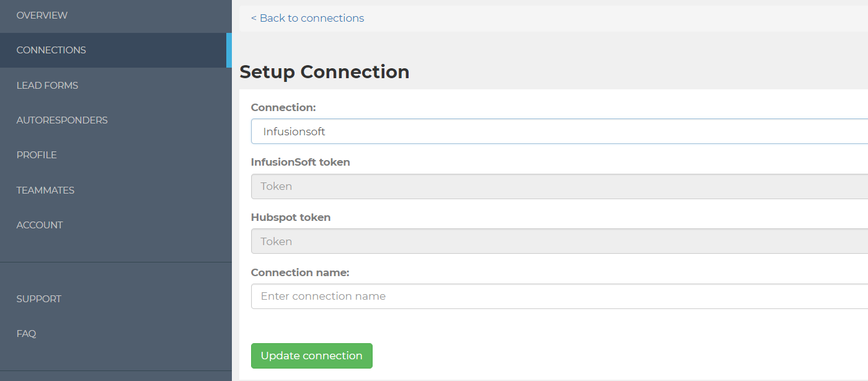
Task: Open the Autoresponders page
Action: (x=62, y=120)
